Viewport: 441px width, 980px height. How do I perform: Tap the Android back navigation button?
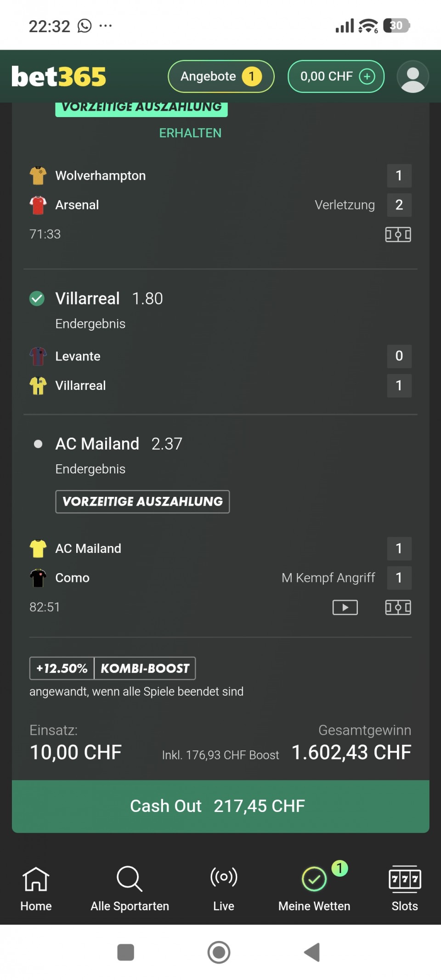tap(312, 952)
